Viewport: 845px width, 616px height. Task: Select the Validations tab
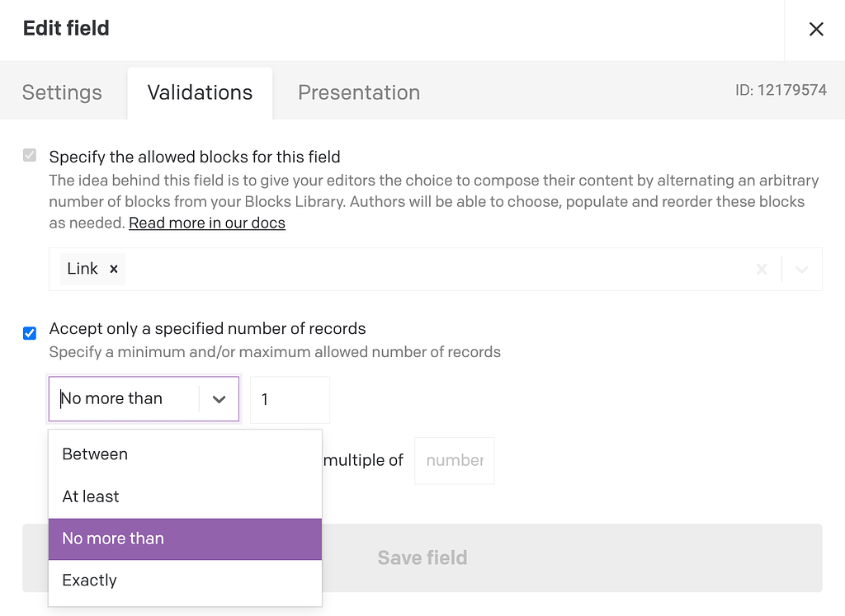pyautogui.click(x=199, y=92)
